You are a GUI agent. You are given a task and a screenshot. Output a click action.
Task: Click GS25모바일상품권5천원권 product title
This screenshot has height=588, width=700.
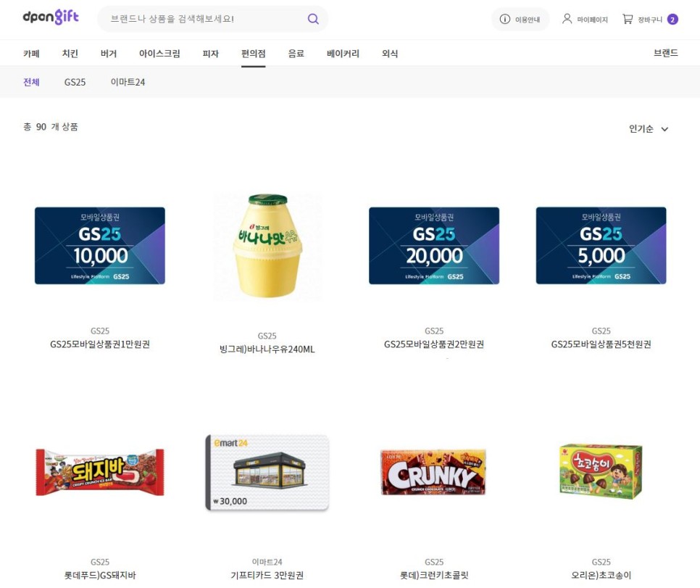click(x=601, y=344)
